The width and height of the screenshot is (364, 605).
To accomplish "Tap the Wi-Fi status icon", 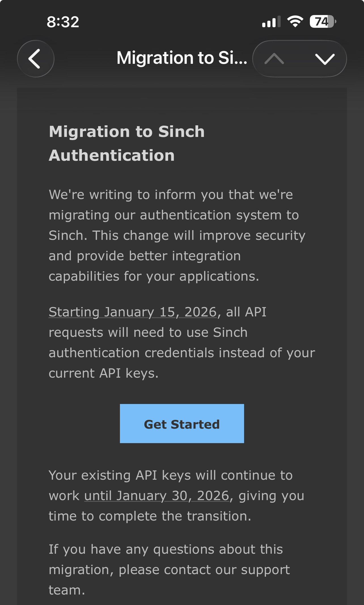I will [295, 22].
